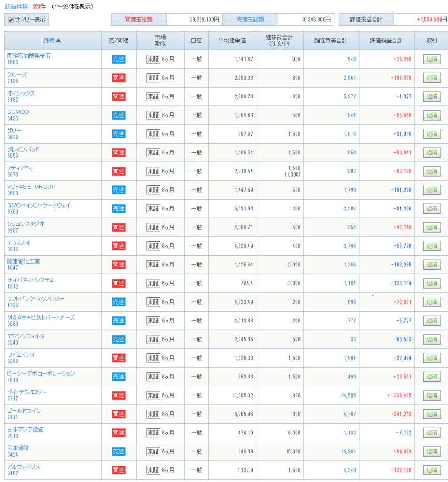This screenshot has width=448, height=482.
Task: Click the 売建 badge in SUMCO row
Action: pos(119,115)
